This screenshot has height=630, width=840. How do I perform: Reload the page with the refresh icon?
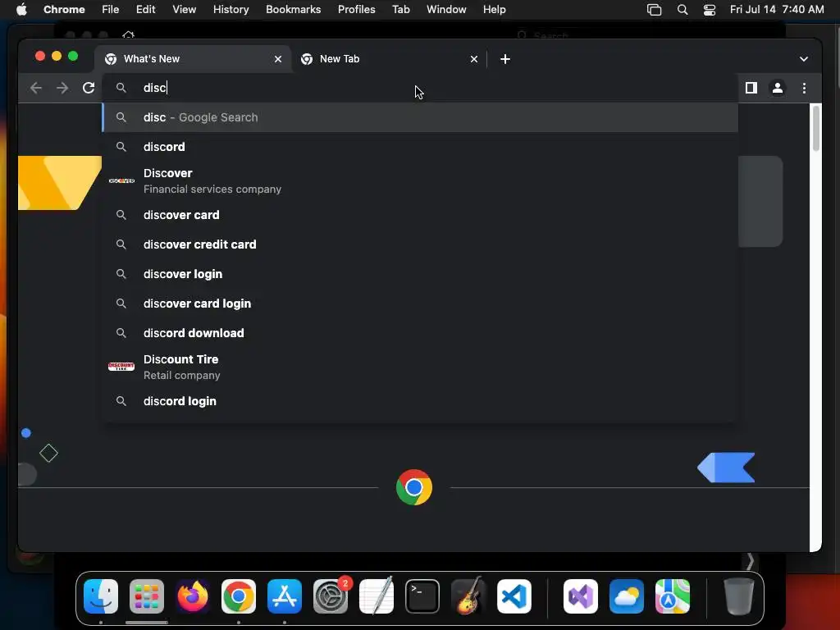(x=89, y=88)
